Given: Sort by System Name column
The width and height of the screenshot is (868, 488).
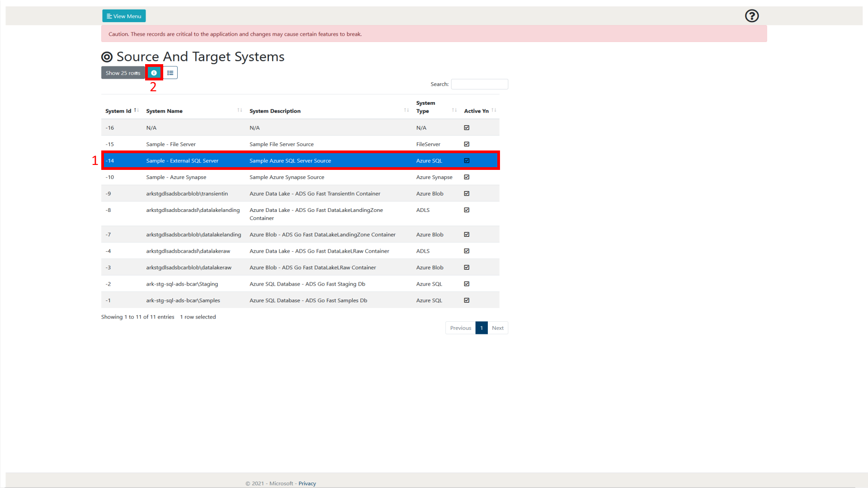Looking at the screenshot, I should tap(194, 111).
